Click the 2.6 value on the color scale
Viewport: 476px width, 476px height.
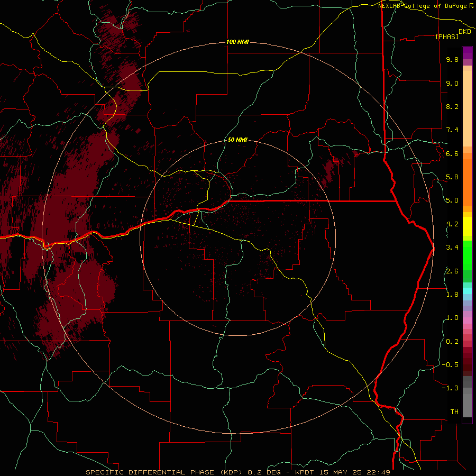[452, 271]
